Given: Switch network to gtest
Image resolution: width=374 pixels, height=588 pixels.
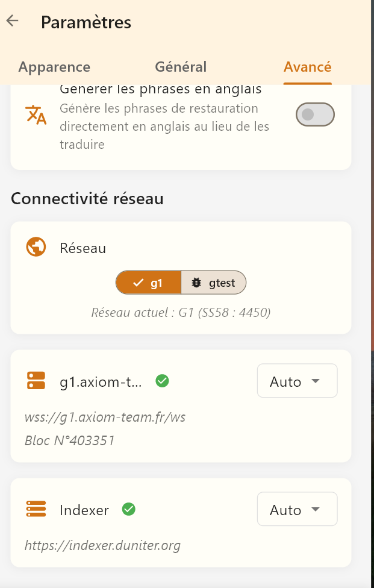Looking at the screenshot, I should click(x=214, y=283).
